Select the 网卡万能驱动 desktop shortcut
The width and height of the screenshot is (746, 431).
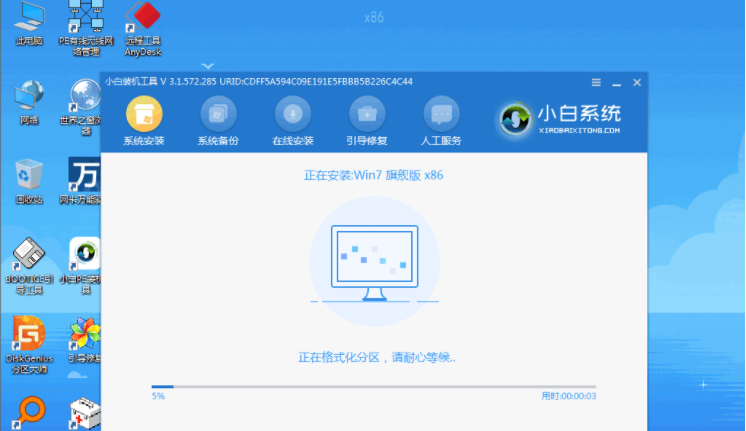85,180
